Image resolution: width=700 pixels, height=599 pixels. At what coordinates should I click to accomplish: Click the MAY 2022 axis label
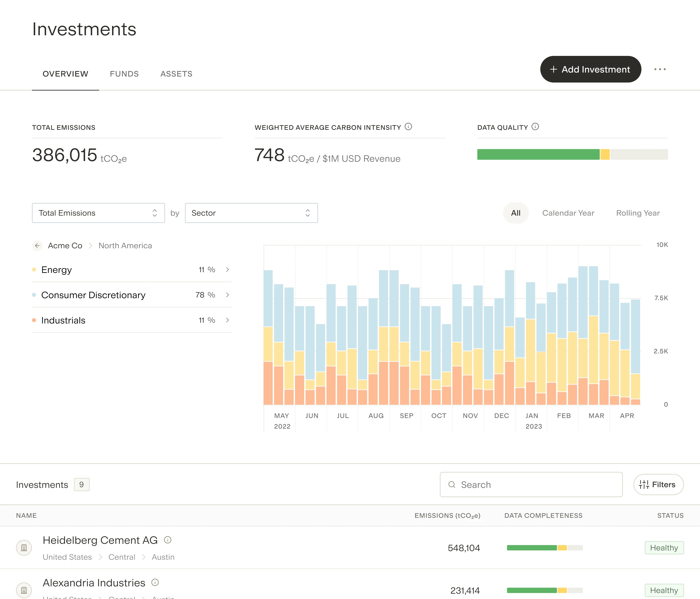[282, 421]
